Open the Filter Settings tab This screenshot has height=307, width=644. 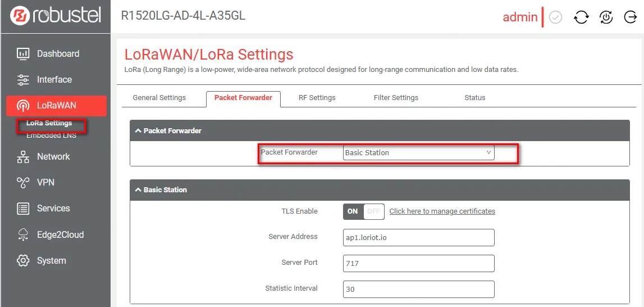click(396, 98)
